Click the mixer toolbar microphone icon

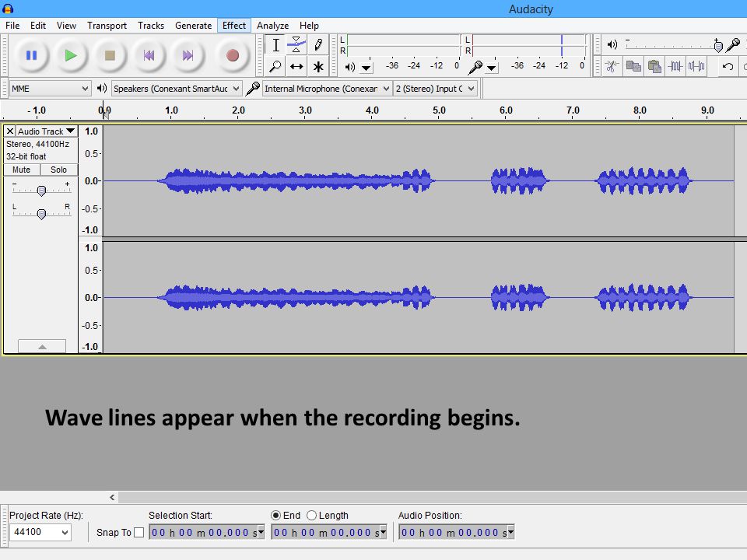coord(733,45)
